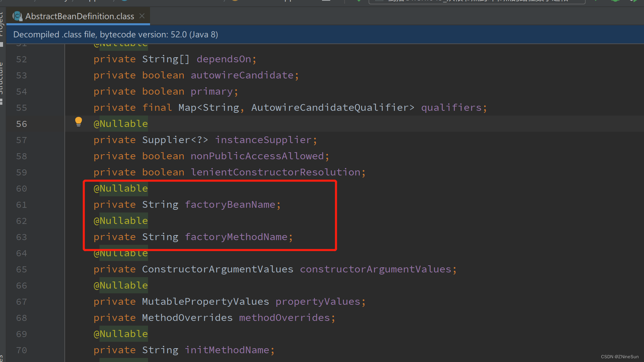
Task: Click the instanceSupplier field name
Action: point(263,140)
